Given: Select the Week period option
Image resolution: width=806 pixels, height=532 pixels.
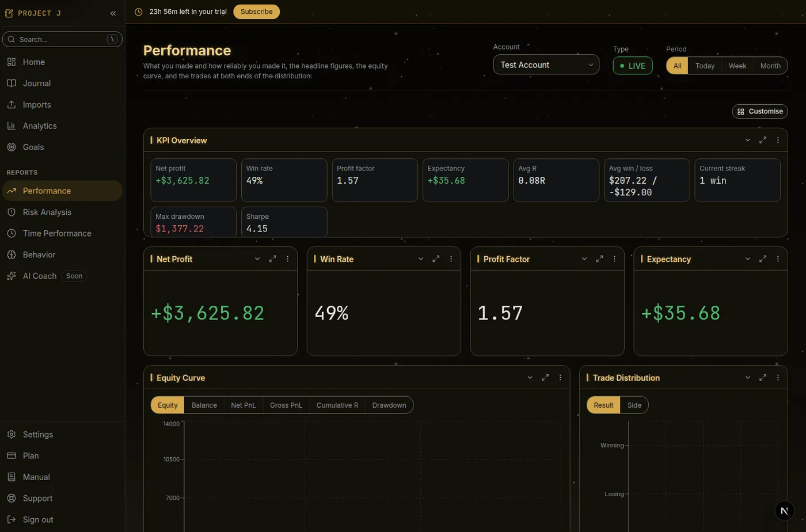Looking at the screenshot, I should pyautogui.click(x=737, y=66).
